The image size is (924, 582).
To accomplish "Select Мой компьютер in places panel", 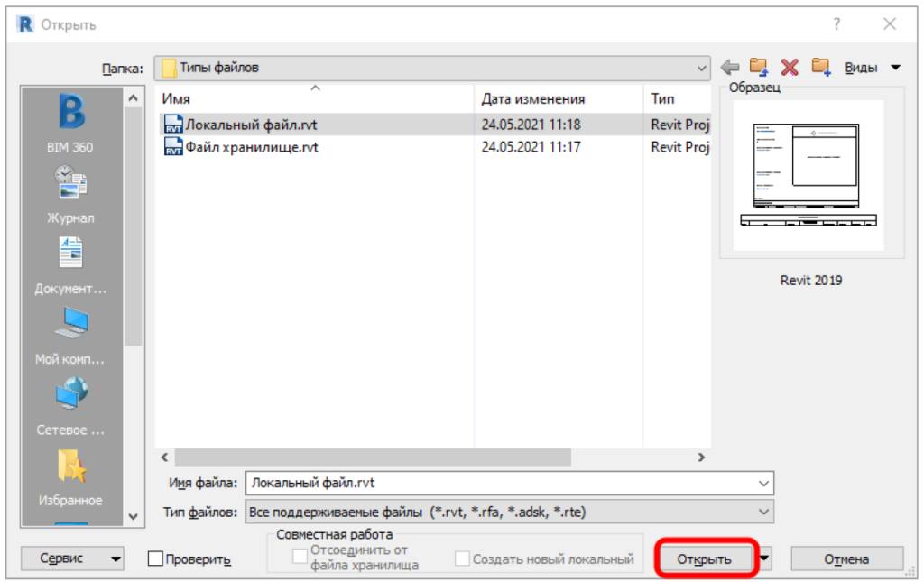I will tap(70, 325).
